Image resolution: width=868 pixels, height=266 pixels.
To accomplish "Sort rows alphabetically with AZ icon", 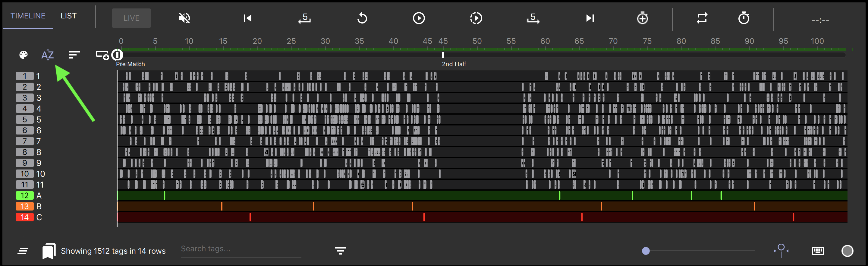I will coord(48,55).
